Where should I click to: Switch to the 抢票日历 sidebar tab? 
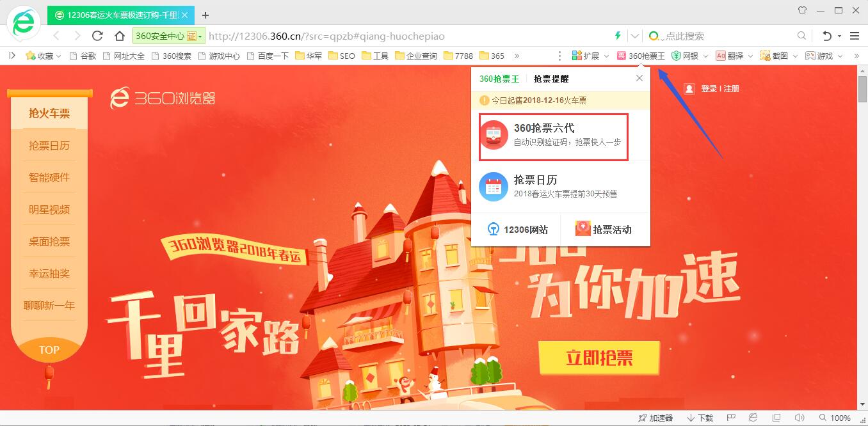point(49,145)
